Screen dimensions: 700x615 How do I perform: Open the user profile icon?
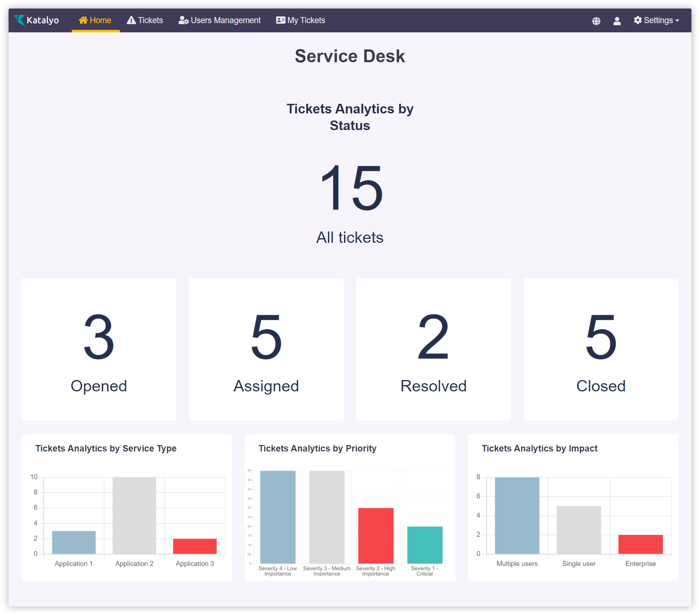tap(617, 21)
